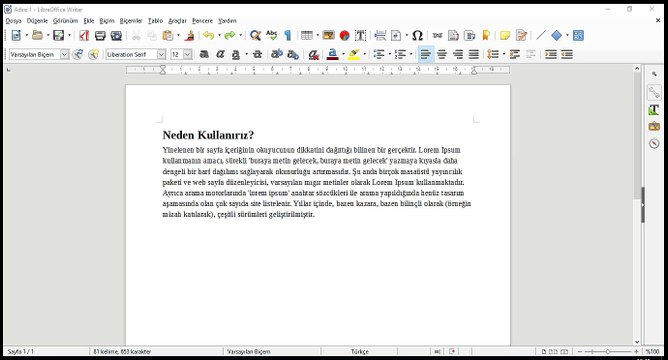This screenshot has height=360, width=668.
Task: Toggle bold text formatting
Action: click(204, 55)
